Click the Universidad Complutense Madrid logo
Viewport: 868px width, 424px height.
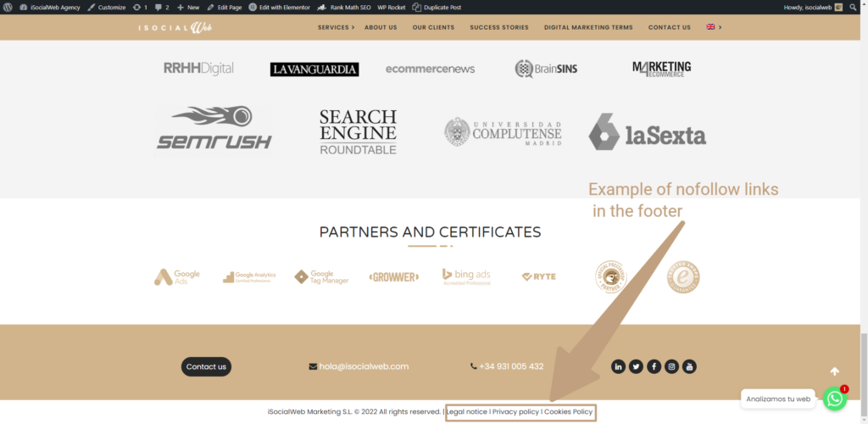pos(503,131)
